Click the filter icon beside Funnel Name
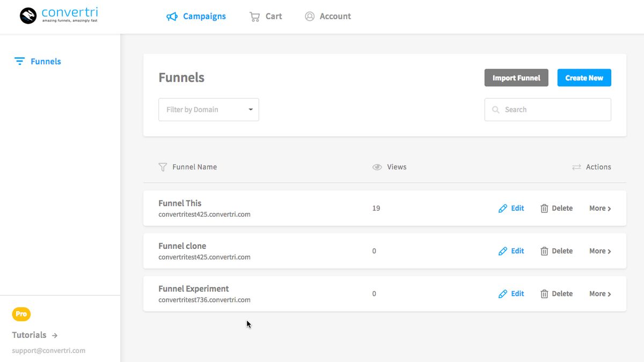 coord(163,167)
